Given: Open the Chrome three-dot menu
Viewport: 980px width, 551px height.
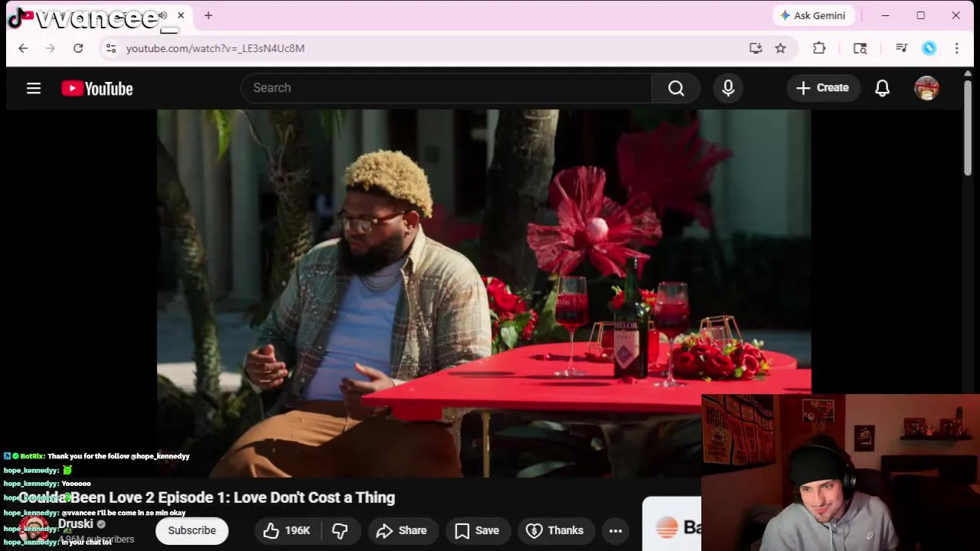Looking at the screenshot, I should pyautogui.click(x=956, y=48).
